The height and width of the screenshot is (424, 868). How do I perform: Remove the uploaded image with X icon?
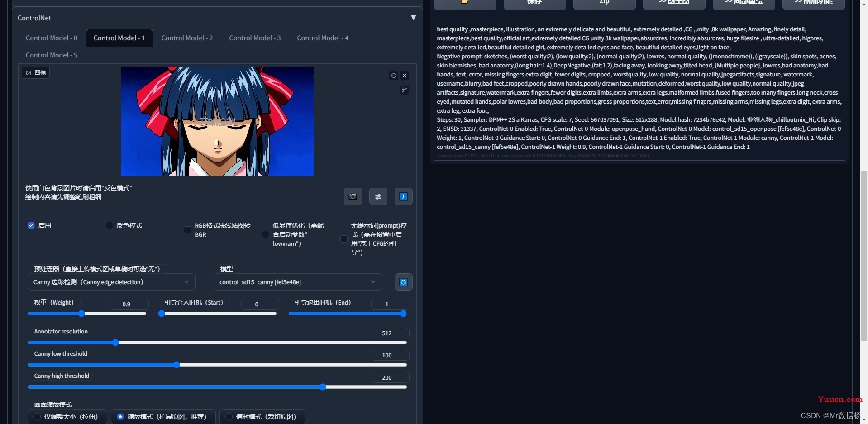pos(405,76)
